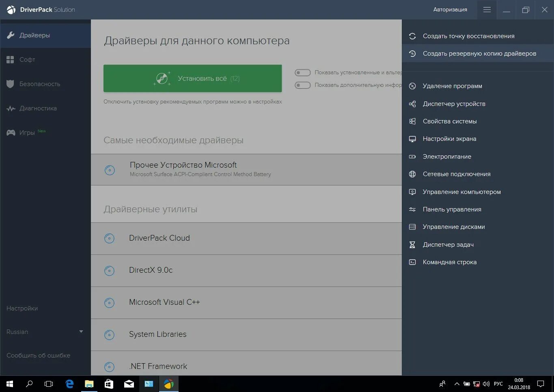Enable Показать дополнительную информацию toggle
This screenshot has width=554, height=392.
coord(302,85)
